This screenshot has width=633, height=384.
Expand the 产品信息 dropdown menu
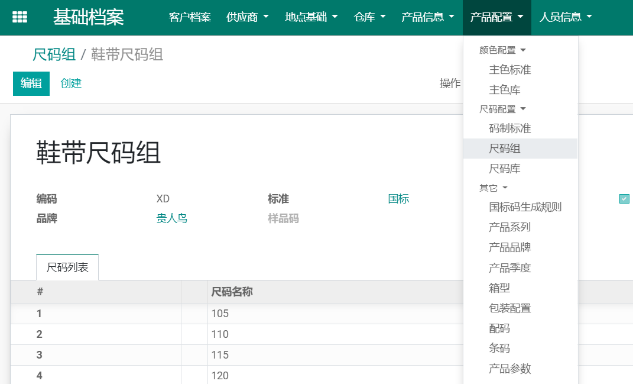coord(428,17)
